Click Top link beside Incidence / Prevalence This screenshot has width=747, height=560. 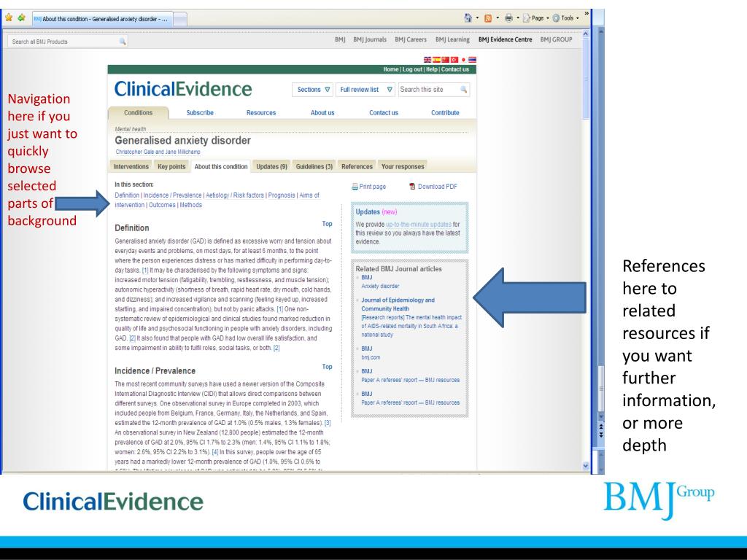(x=327, y=367)
